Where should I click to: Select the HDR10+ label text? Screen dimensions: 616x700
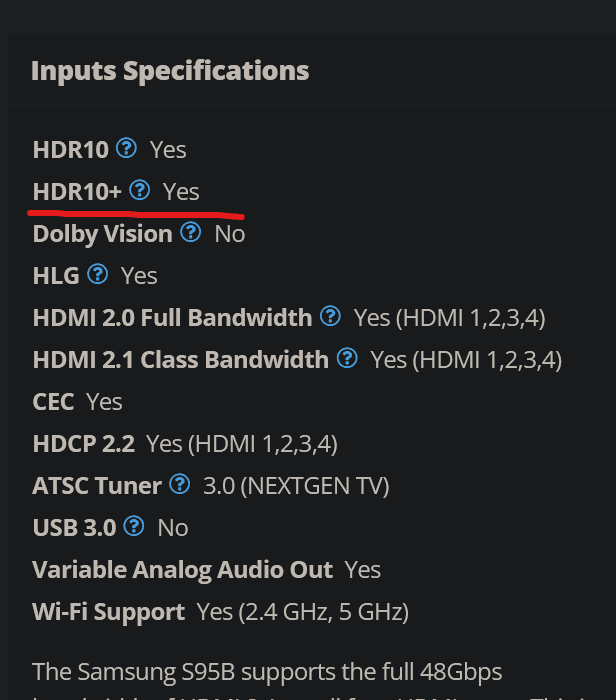click(77, 192)
